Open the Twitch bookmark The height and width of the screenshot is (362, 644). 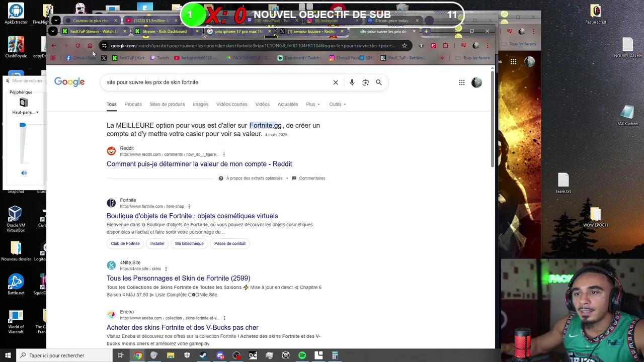click(x=159, y=58)
